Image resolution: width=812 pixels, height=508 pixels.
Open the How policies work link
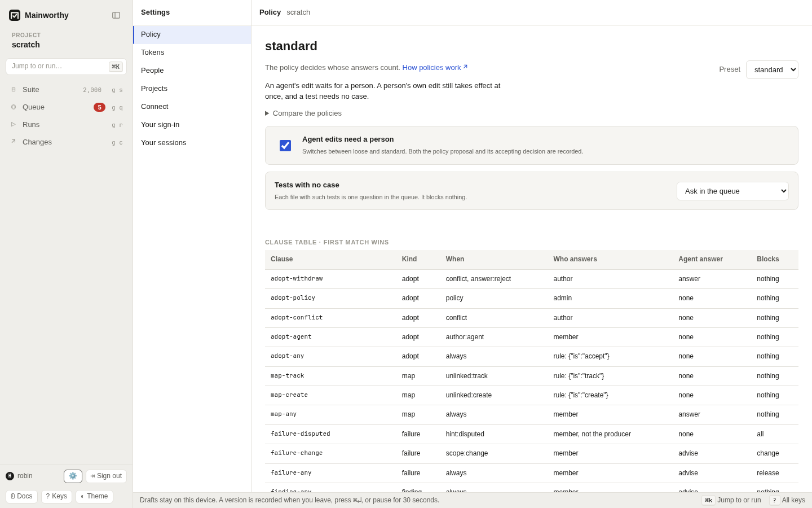click(435, 67)
